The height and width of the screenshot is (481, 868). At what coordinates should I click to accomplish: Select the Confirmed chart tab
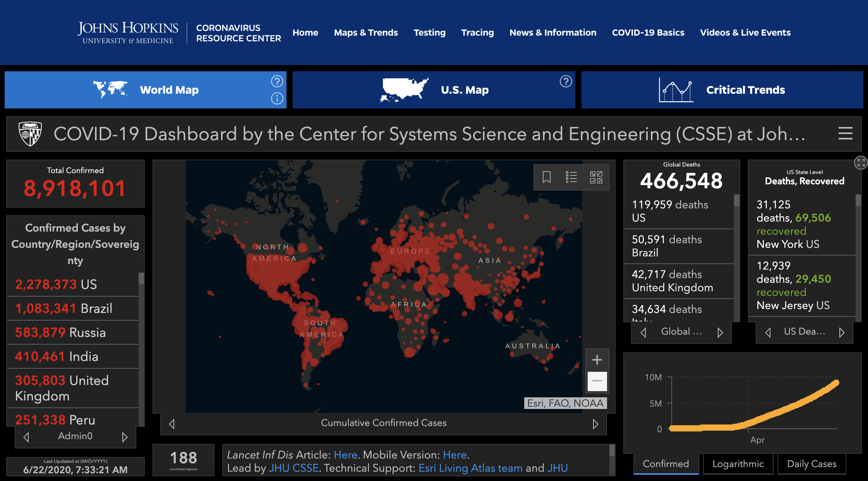pos(666,464)
